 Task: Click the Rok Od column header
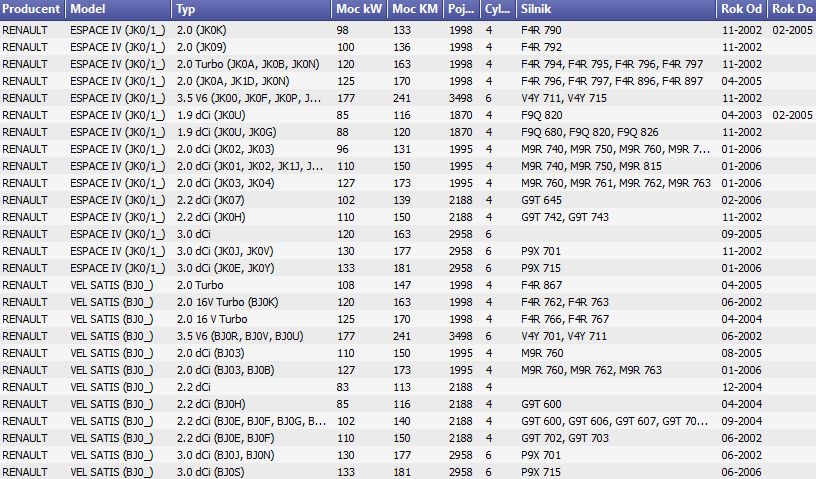[743, 9]
